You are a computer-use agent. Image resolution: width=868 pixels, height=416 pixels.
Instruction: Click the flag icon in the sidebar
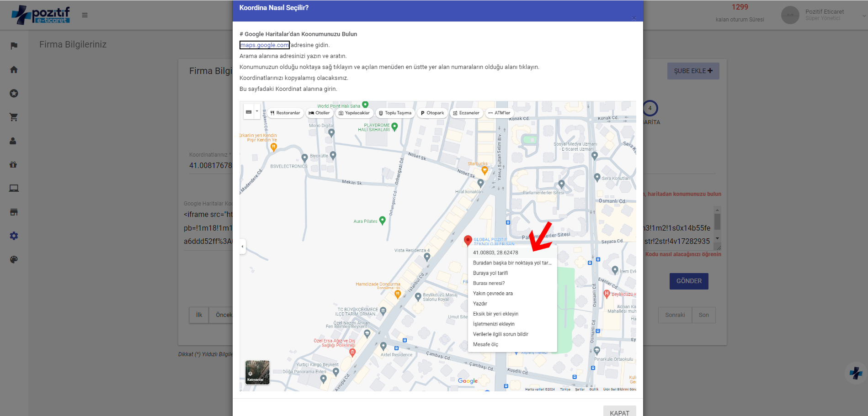14,46
